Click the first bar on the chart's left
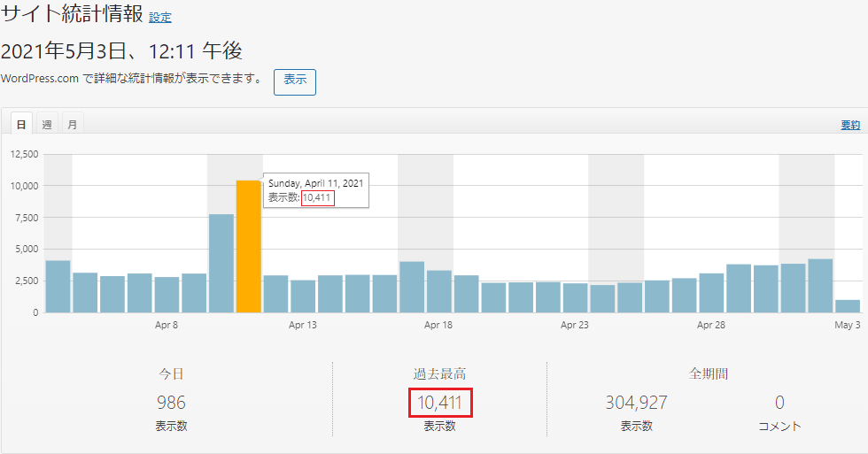Image resolution: width=868 pixels, height=454 pixels. click(58, 286)
